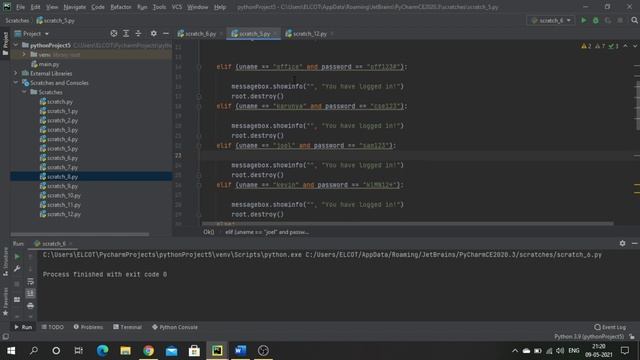The height and width of the screenshot is (360, 640).
Task: Open the Problems tool window tab
Action: coord(88,327)
